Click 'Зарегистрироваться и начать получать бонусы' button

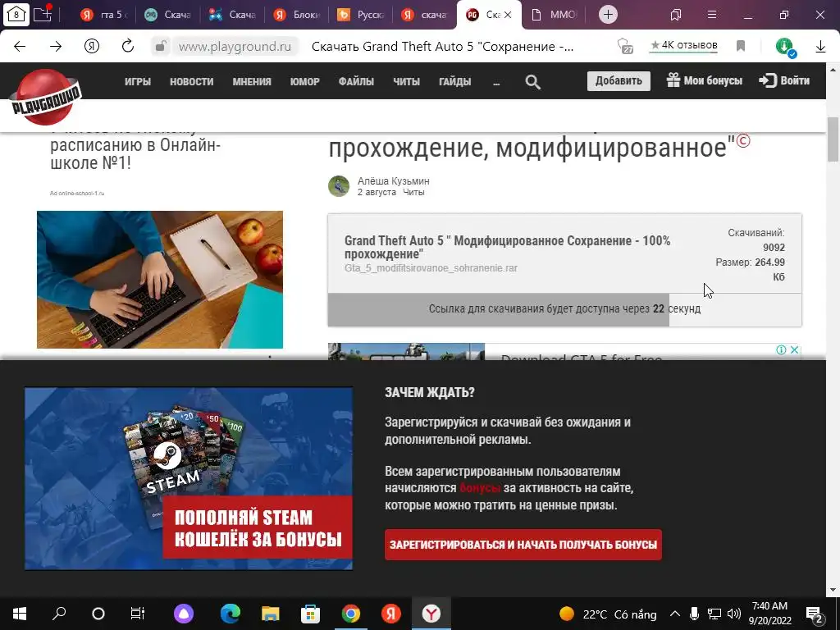coord(523,545)
